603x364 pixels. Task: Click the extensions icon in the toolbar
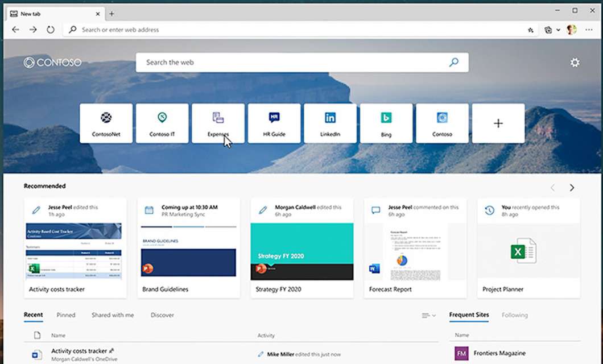[531, 30]
